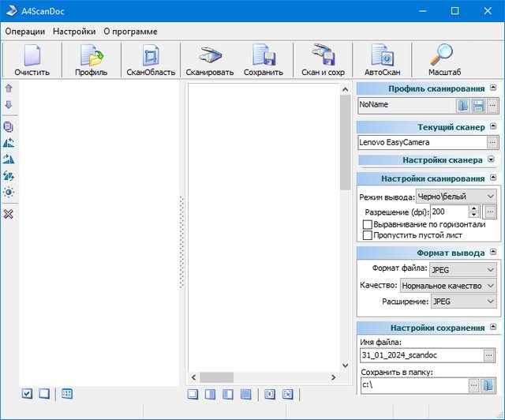Increase the Разрешение dpi spinner value
Image resolution: width=505 pixels, height=420 pixels.
[473, 209]
